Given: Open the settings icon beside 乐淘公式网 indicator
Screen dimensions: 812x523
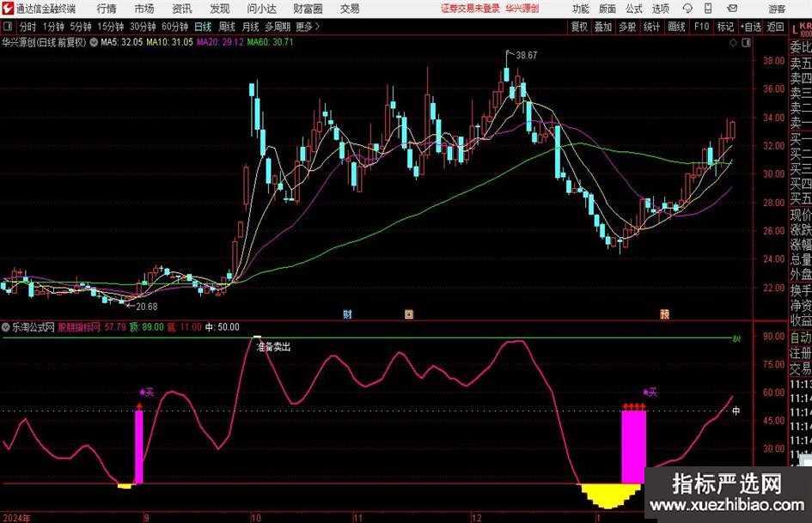Looking at the screenshot, I should pos(6,327).
